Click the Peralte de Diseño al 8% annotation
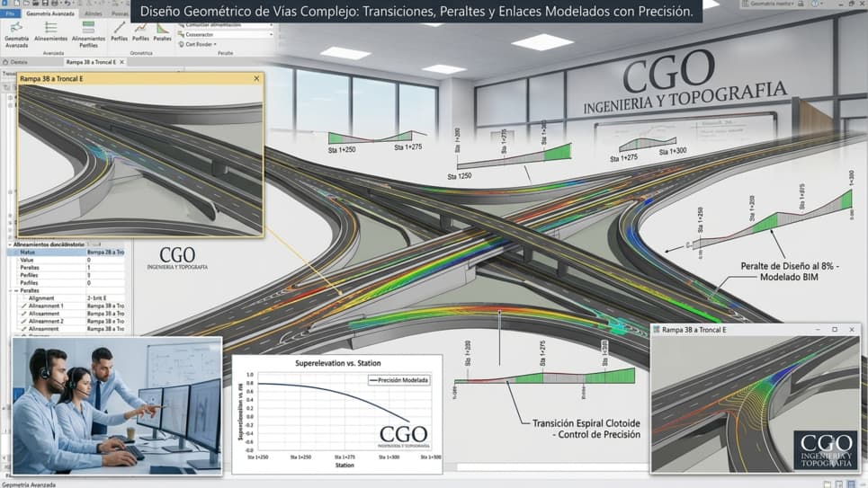This screenshot has width=868, height=488. click(790, 271)
